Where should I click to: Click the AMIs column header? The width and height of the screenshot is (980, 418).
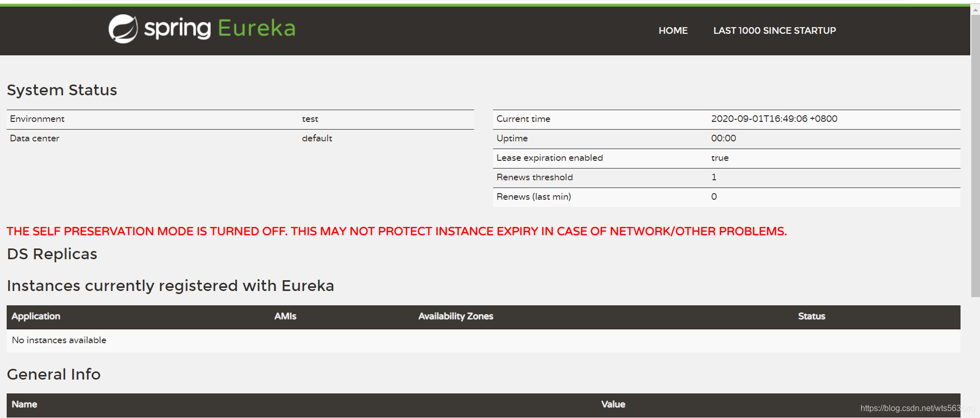click(285, 317)
